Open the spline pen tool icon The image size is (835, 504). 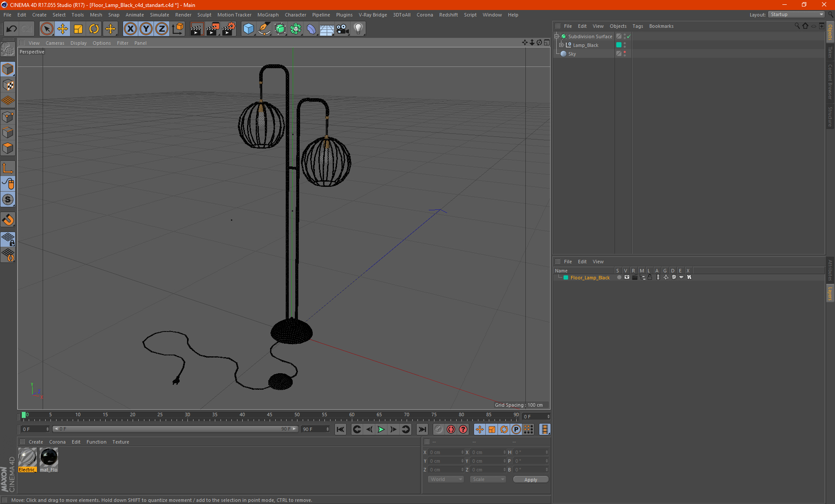point(264,29)
